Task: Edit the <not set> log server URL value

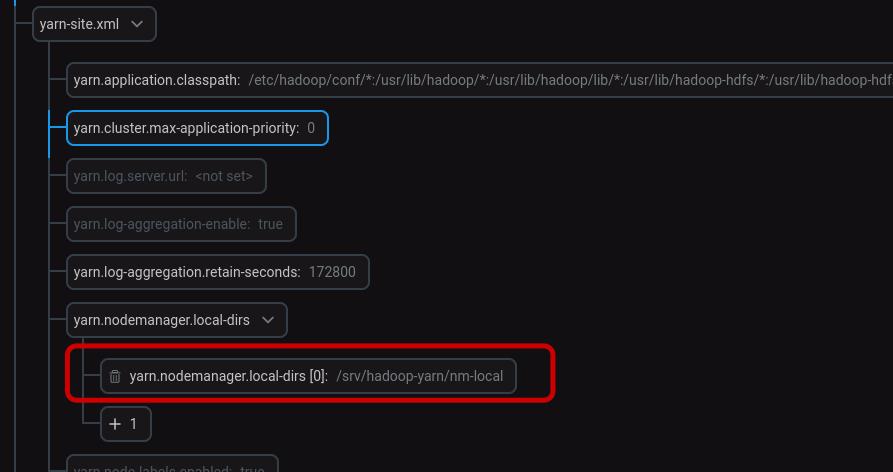Action: point(224,176)
